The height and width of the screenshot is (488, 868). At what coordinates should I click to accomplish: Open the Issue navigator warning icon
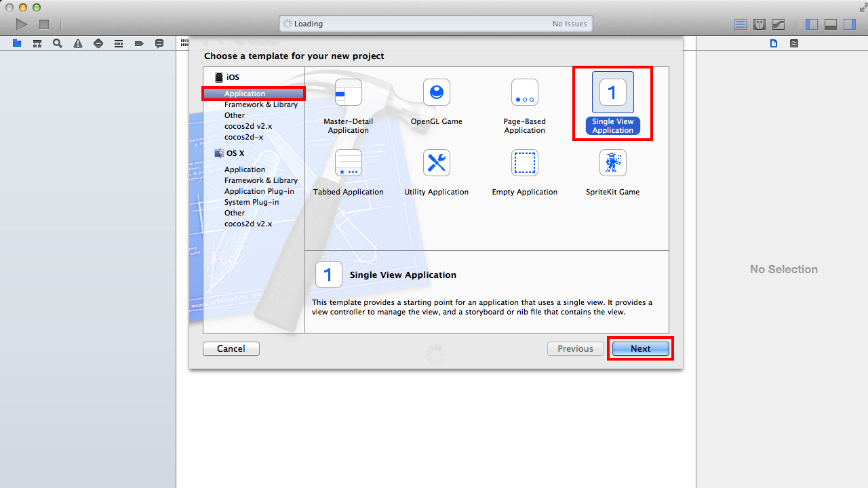pyautogui.click(x=78, y=43)
